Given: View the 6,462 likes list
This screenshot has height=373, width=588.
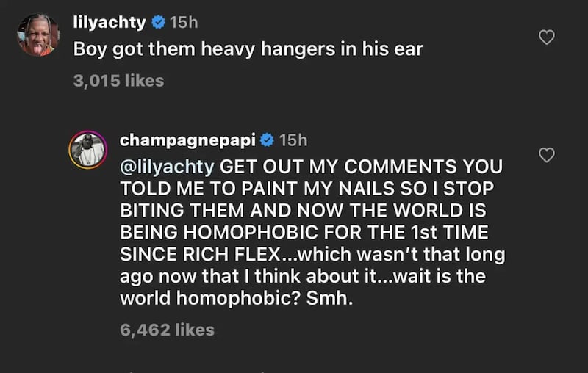Looking at the screenshot, I should click(167, 330).
